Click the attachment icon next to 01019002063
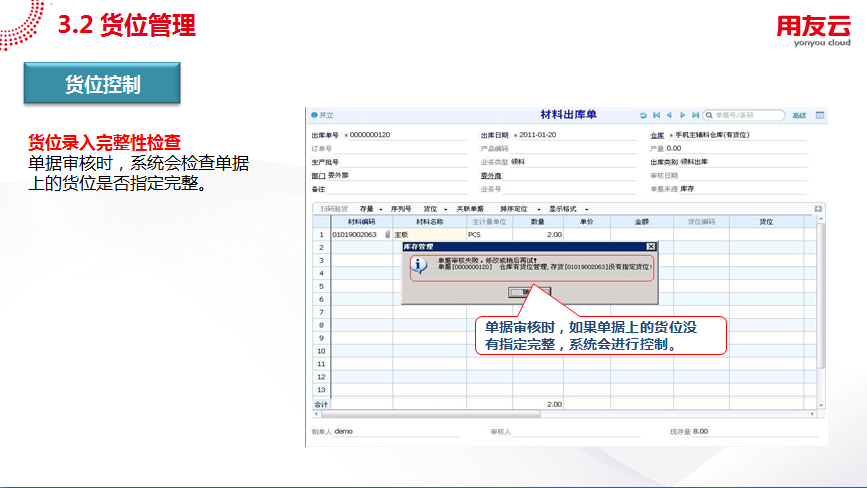867x488 pixels. (x=387, y=234)
